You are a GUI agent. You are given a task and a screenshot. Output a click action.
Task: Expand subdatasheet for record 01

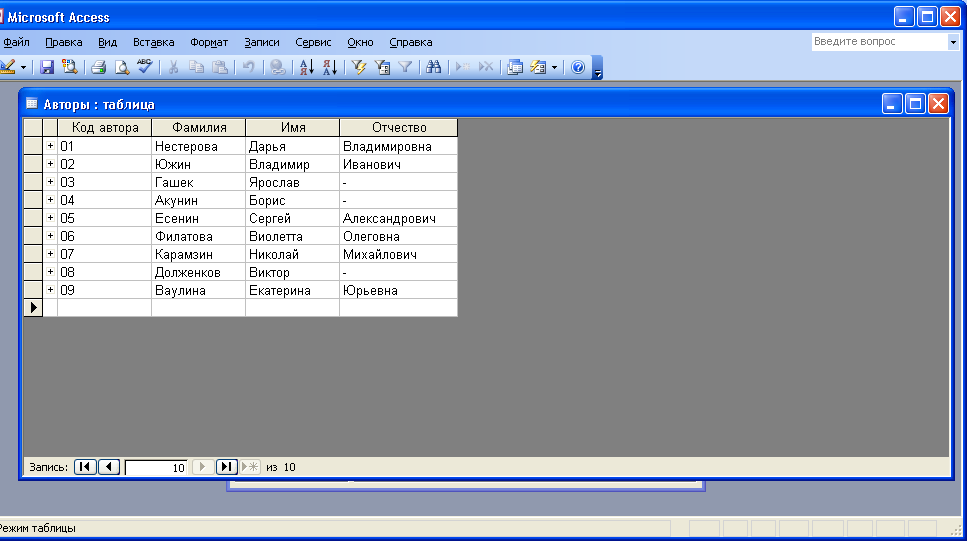tap(50, 146)
